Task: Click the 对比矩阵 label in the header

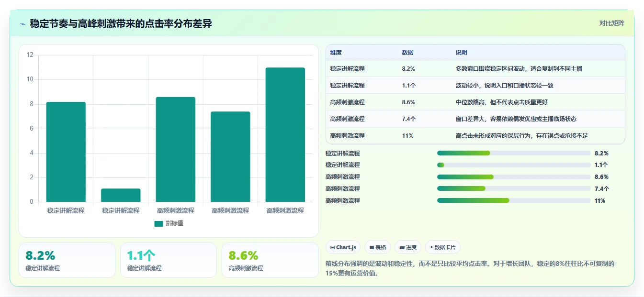Action: (x=611, y=23)
